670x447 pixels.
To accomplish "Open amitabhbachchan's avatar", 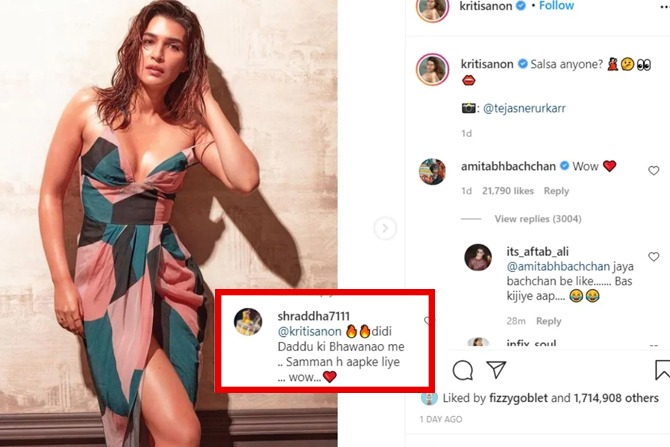I will 432,171.
